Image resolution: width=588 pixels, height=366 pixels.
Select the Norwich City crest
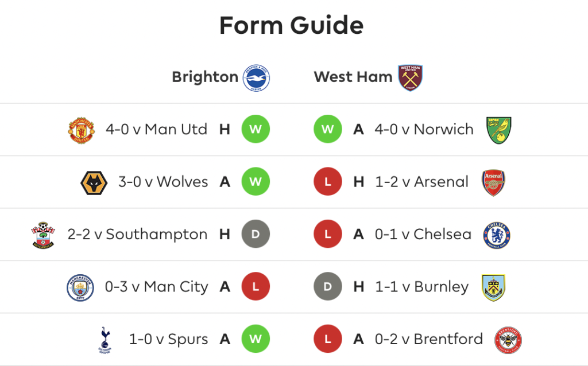[499, 130]
